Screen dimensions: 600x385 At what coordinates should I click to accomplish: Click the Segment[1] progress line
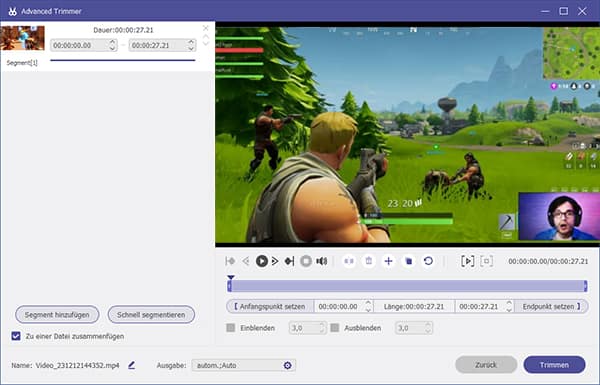(123, 60)
